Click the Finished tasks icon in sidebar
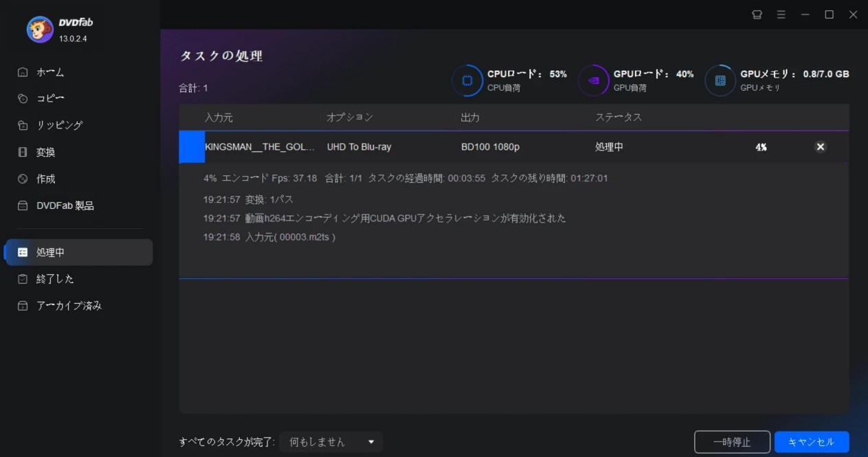The width and height of the screenshot is (868, 457). (x=23, y=279)
